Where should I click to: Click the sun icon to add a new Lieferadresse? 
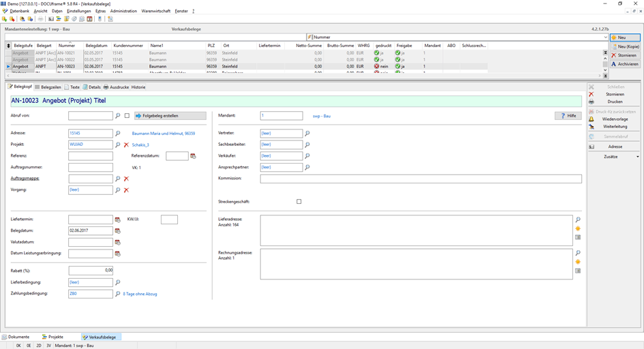(578, 229)
